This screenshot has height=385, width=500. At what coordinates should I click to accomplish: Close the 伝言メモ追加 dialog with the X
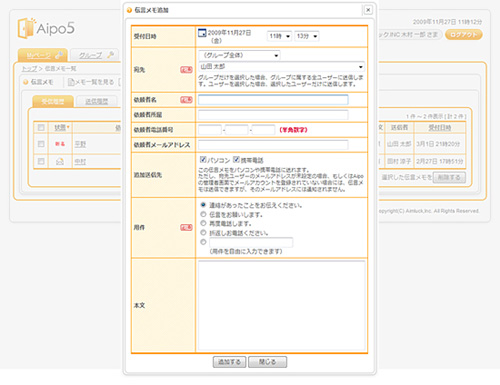click(x=368, y=10)
